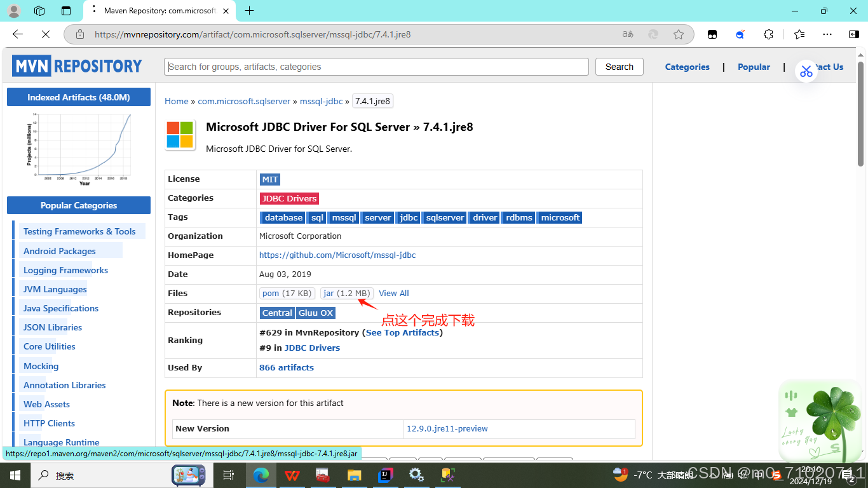Click the microsoft tag
Image resolution: width=868 pixels, height=488 pixels.
tap(560, 217)
